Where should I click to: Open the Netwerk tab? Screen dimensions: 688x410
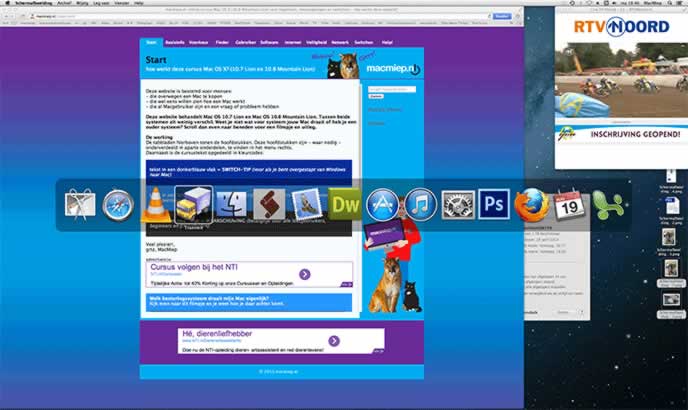click(x=340, y=43)
